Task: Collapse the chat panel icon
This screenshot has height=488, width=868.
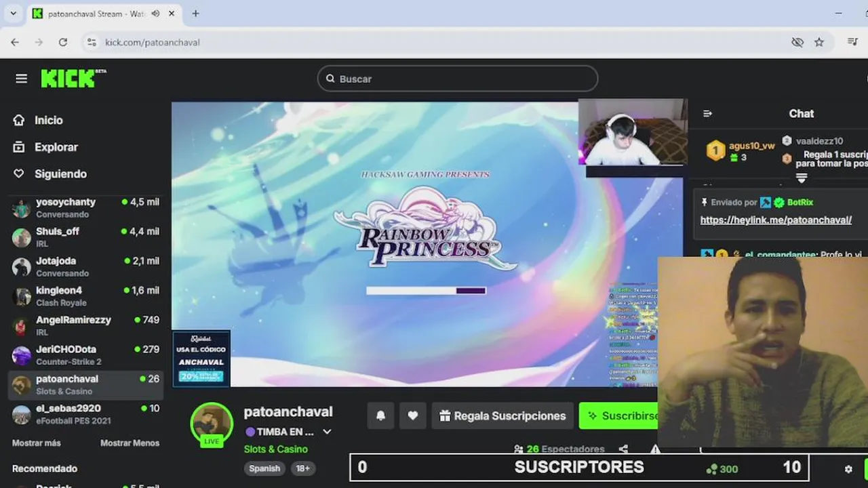Action: click(x=708, y=114)
